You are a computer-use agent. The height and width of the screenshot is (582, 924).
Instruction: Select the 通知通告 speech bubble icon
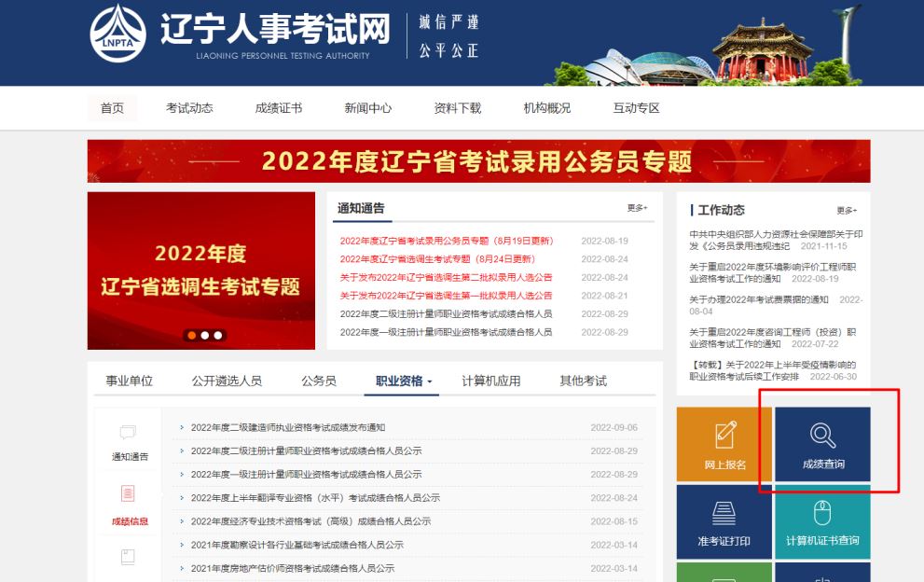129,433
